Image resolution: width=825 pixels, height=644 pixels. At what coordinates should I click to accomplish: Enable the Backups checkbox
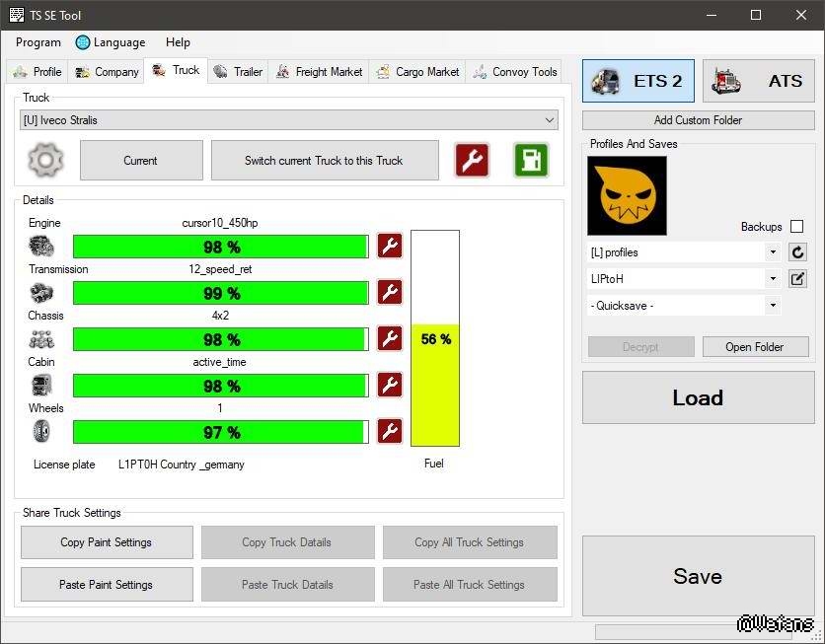(x=797, y=226)
